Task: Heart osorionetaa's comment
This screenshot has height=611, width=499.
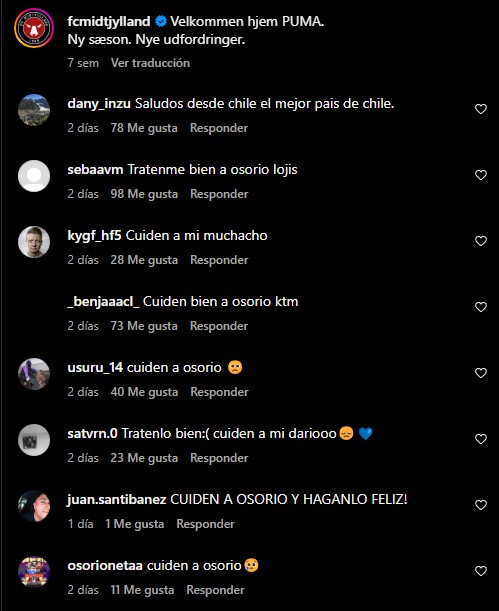Action: tap(481, 571)
